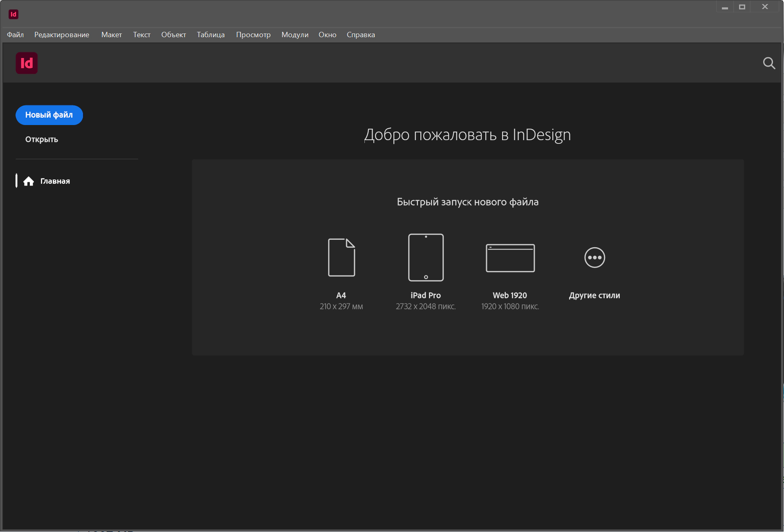This screenshot has width=784, height=532.
Task: Open the Файл menu
Action: coord(15,35)
